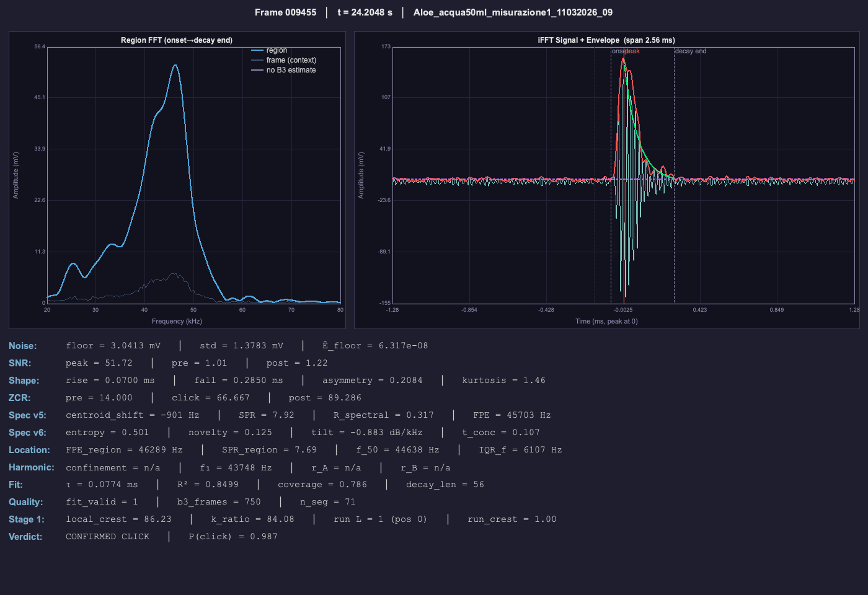Click the 'b3_frames = 750' value
868x595 pixels.
coord(219,502)
